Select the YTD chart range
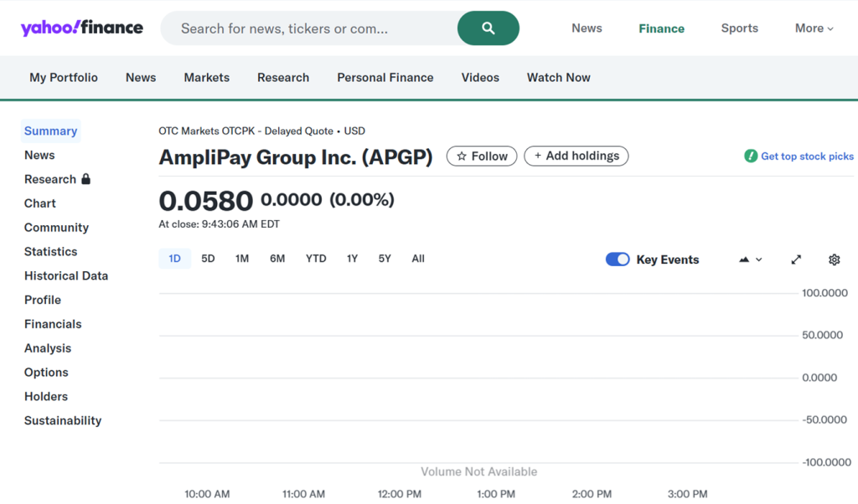This screenshot has height=504, width=858. [316, 259]
